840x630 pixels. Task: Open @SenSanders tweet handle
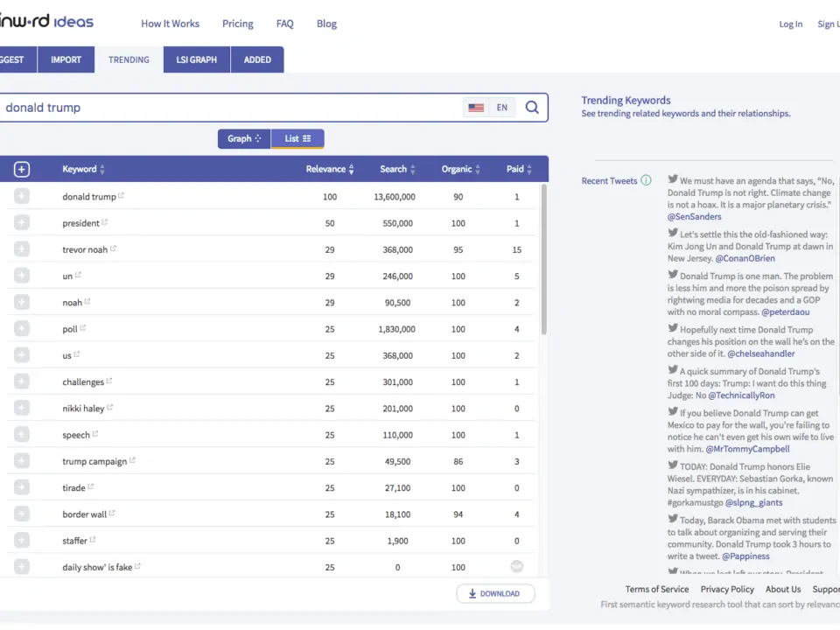tap(694, 217)
